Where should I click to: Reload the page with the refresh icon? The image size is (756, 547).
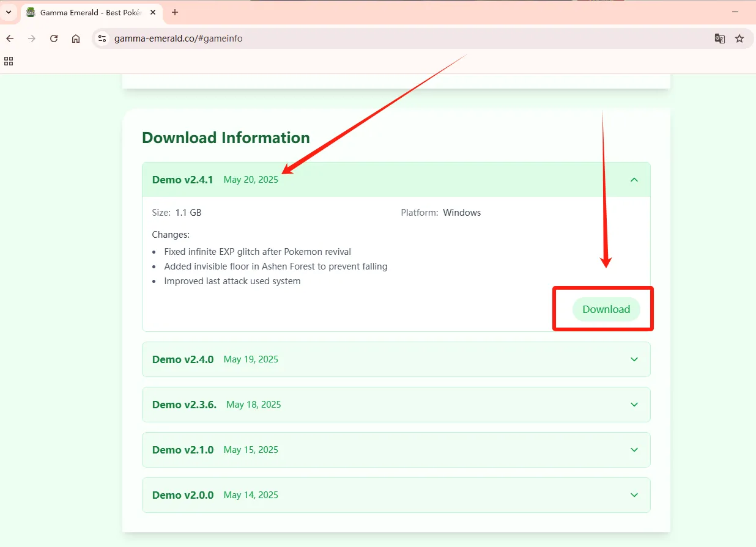[x=54, y=39]
